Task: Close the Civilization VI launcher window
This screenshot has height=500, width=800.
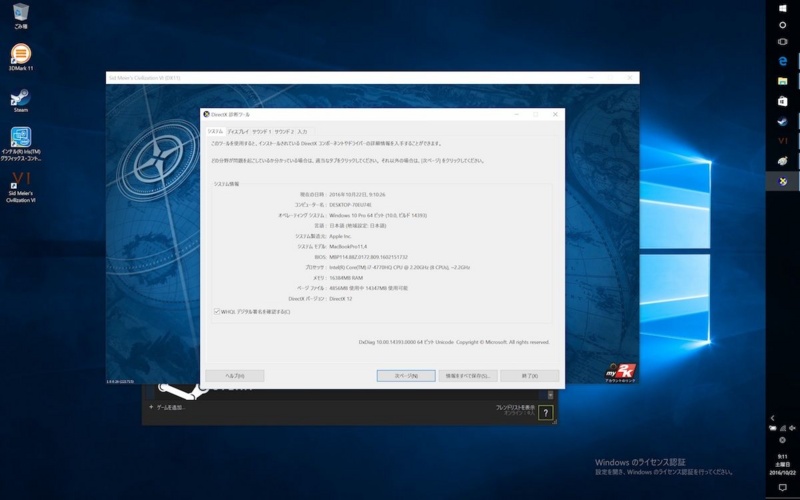Action: click(630, 78)
